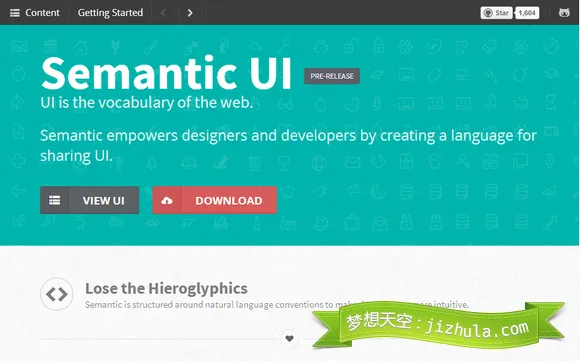Open the Lose the Hieroglyphics heading
The image size is (580, 361).
pyautogui.click(x=166, y=289)
